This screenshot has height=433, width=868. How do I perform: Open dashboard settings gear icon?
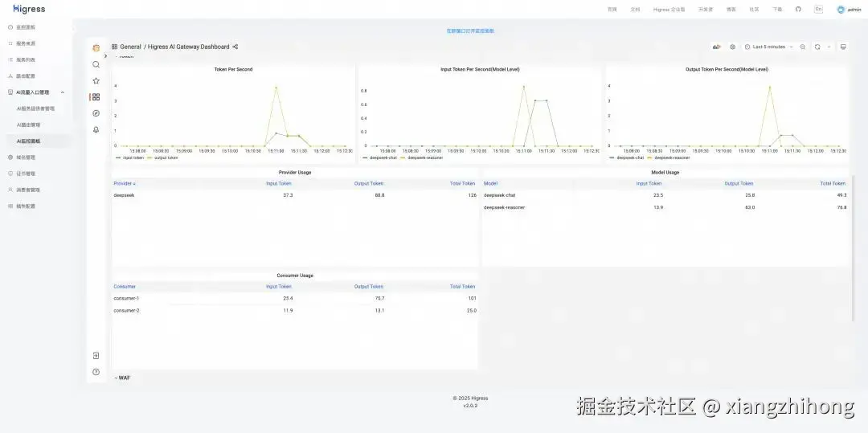[x=732, y=47]
